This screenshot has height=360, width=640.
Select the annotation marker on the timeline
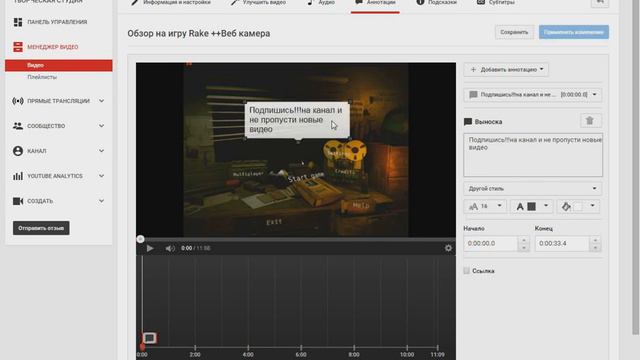pos(149,338)
